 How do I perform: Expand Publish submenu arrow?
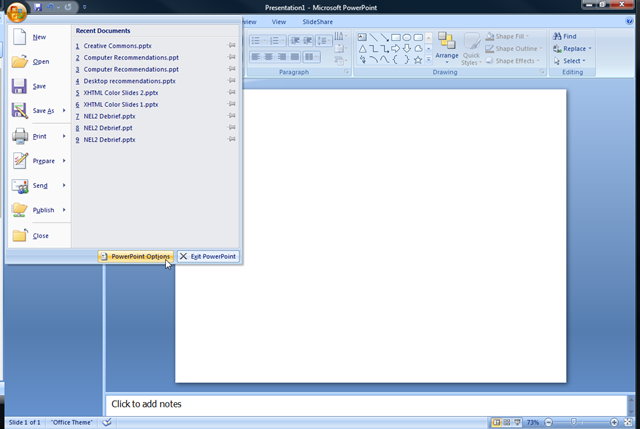64,209
